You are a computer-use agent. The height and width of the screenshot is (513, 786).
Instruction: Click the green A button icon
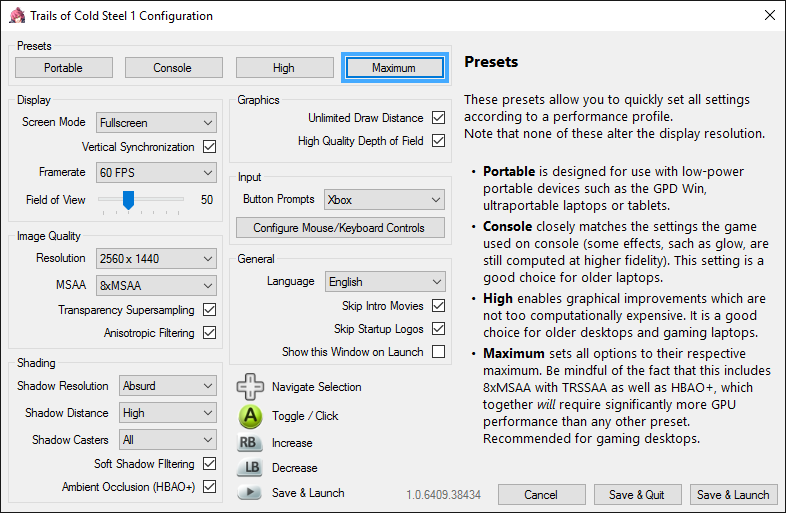[250, 415]
